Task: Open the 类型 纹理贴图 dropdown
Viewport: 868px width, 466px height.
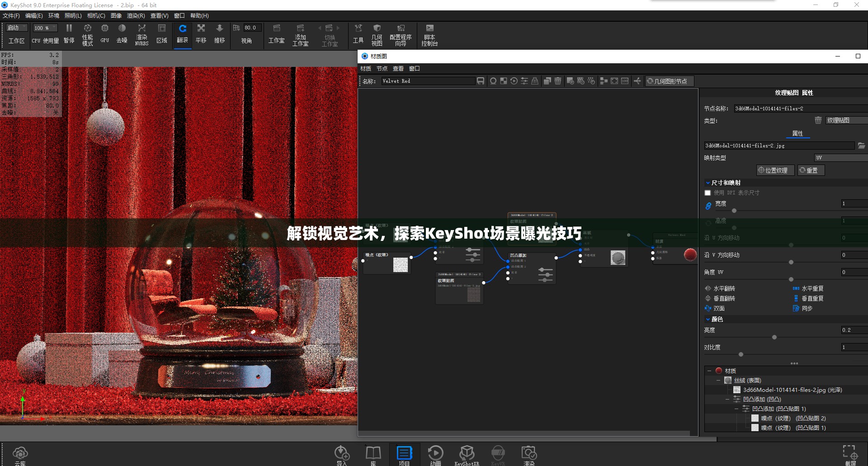Action: [x=846, y=120]
